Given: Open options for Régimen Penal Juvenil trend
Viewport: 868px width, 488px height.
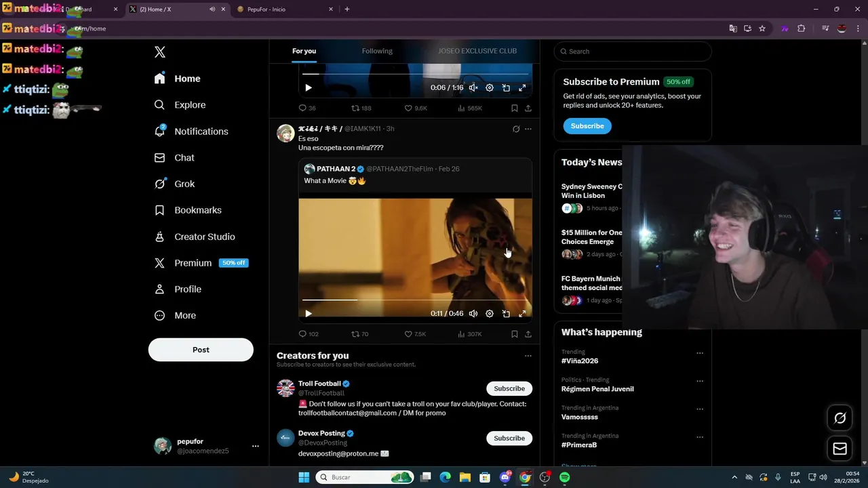Looking at the screenshot, I should [x=700, y=381].
